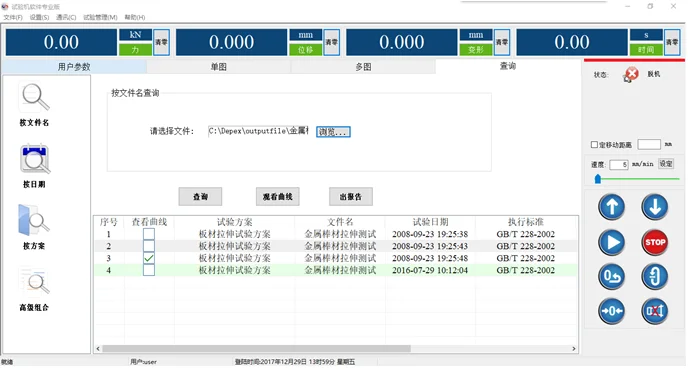Select date cell 2008-09-23 19:25:48
This screenshot has width=688, height=370.
(x=430, y=258)
